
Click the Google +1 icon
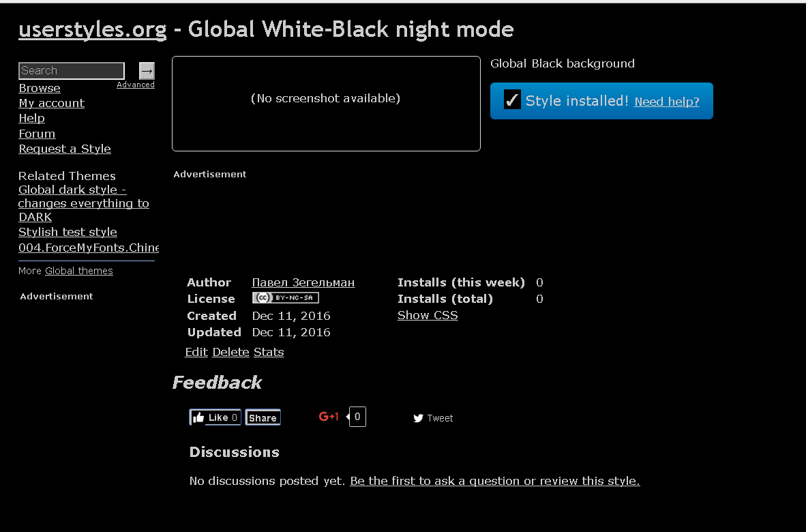pyautogui.click(x=328, y=416)
